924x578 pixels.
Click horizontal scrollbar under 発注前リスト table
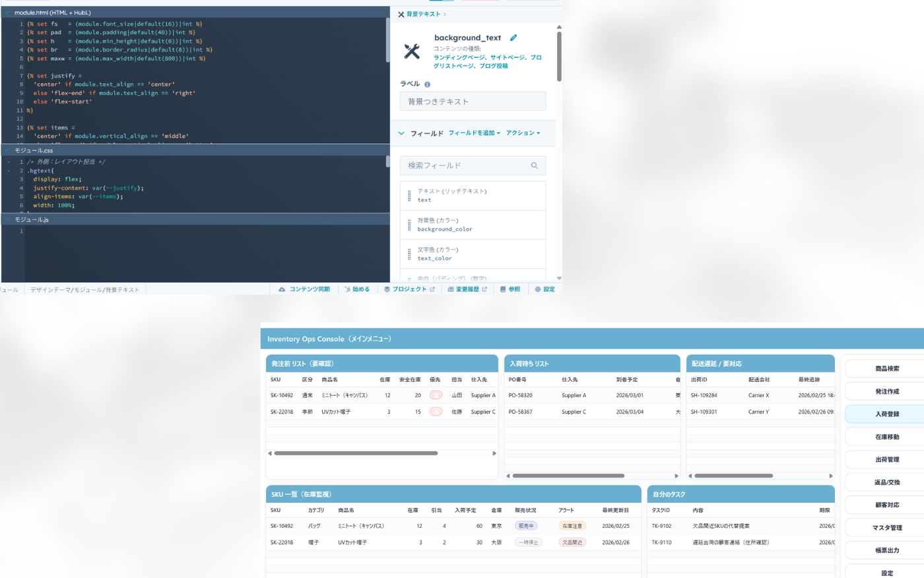pyautogui.click(x=356, y=453)
